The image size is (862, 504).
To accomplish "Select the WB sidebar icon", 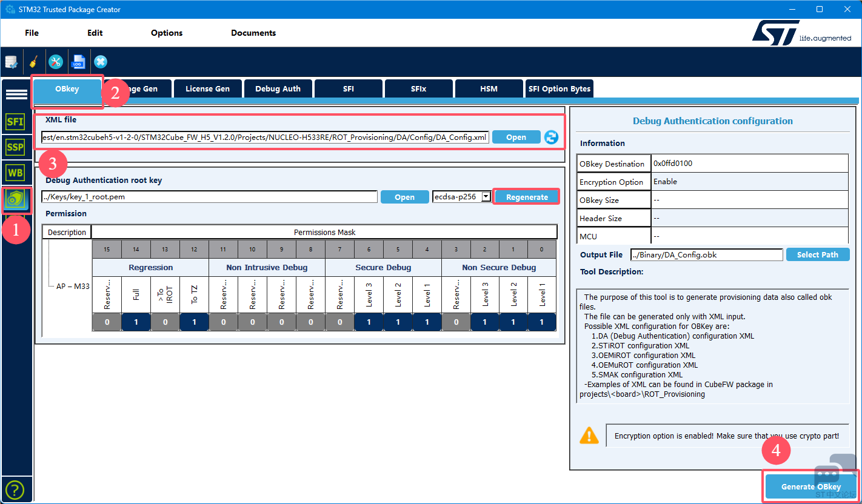I will pyautogui.click(x=15, y=173).
